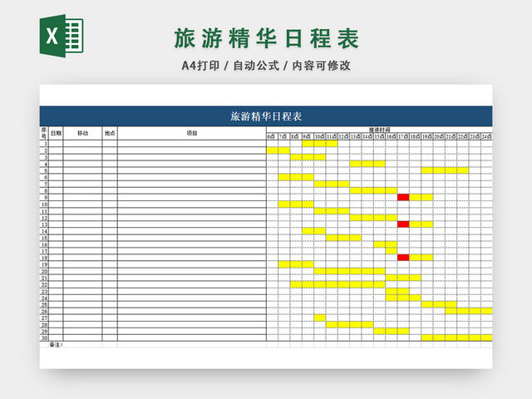Select row number 1

pyautogui.click(x=44, y=144)
